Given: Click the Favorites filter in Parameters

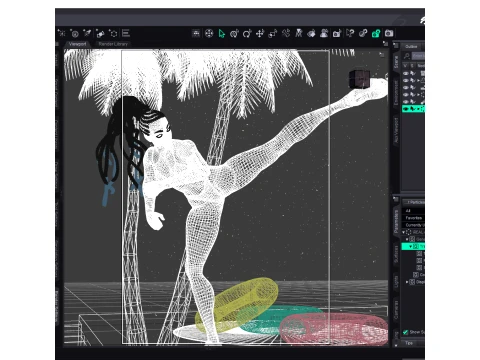Looking at the screenshot, I should [414, 218].
